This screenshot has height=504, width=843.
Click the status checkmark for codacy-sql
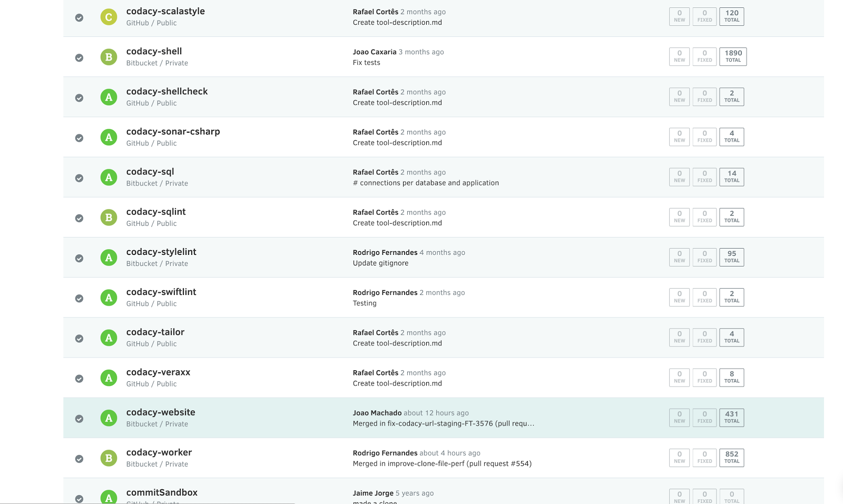(79, 178)
